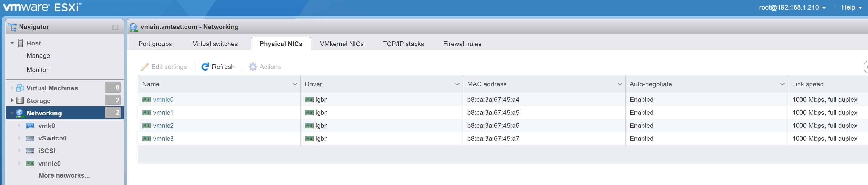Select Monitor under Host
The image size is (868, 185).
coord(38,70)
